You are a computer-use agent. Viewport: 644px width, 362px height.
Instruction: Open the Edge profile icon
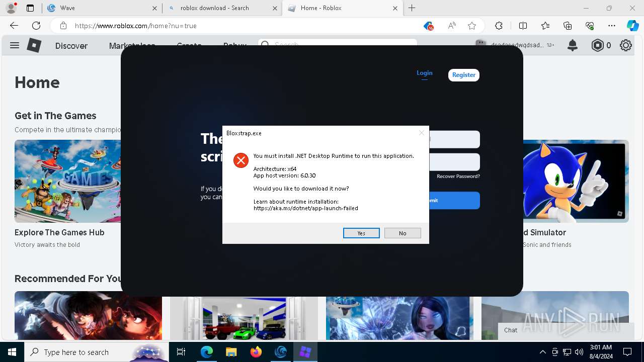[x=11, y=8]
